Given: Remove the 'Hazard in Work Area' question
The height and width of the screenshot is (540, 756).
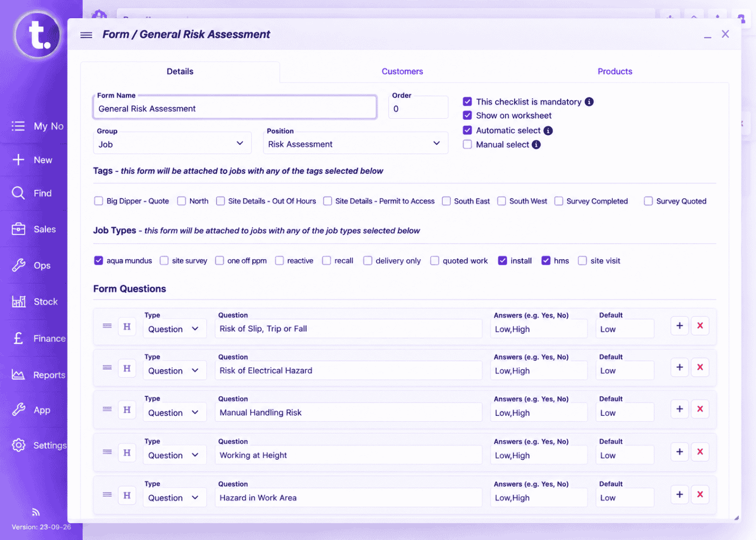Looking at the screenshot, I should pyautogui.click(x=700, y=495).
